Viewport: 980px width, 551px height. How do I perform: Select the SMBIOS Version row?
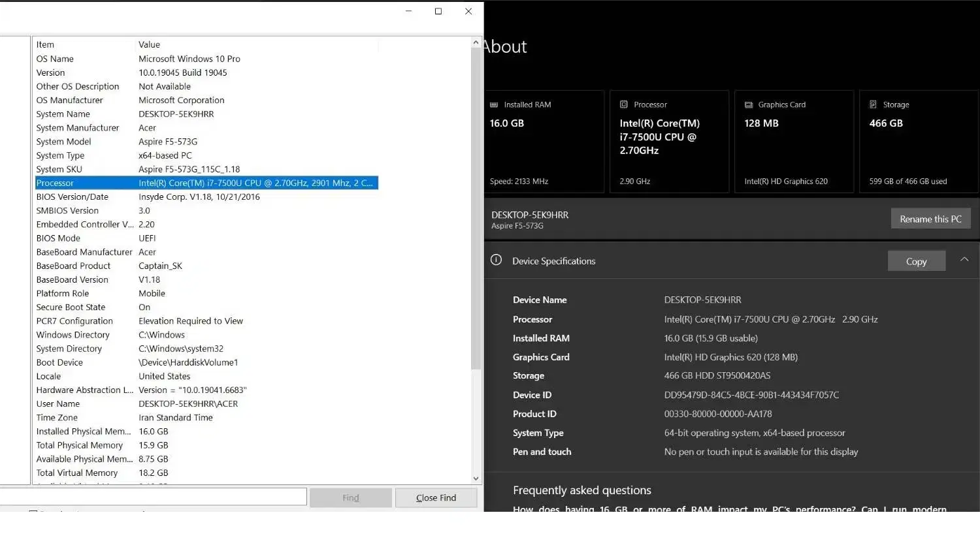206,210
